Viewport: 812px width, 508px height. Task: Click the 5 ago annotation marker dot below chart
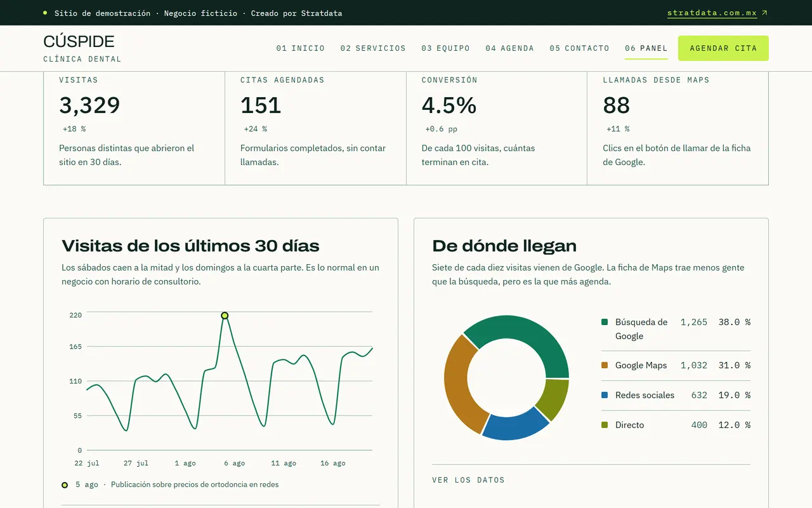tap(65, 485)
